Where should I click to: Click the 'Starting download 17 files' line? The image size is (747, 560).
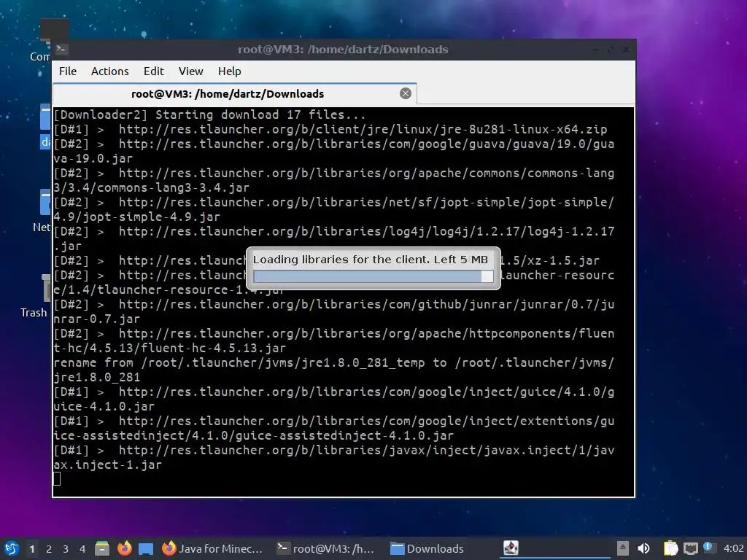209,114
